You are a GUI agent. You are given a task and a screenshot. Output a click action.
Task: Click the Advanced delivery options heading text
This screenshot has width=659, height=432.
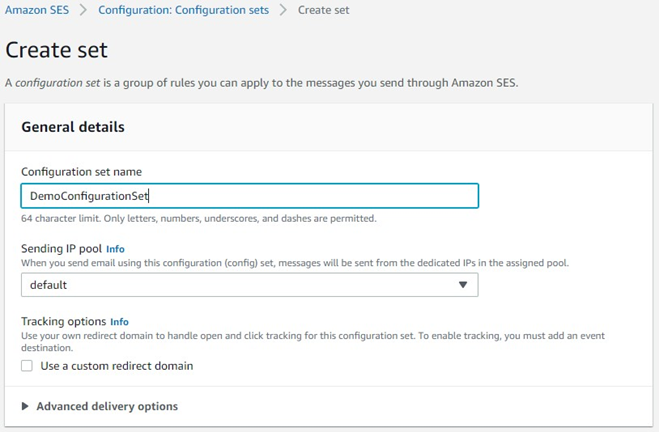[x=107, y=407]
